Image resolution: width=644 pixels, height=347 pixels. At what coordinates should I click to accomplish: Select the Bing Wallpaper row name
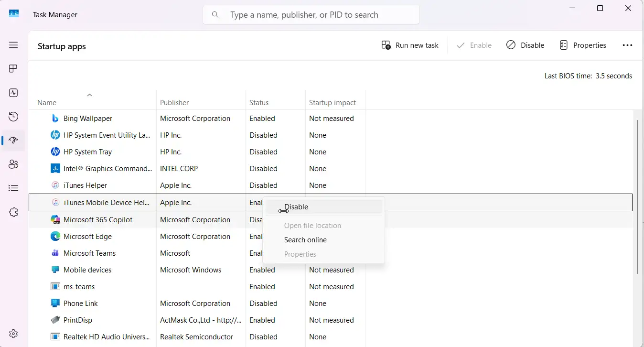pyautogui.click(x=88, y=118)
